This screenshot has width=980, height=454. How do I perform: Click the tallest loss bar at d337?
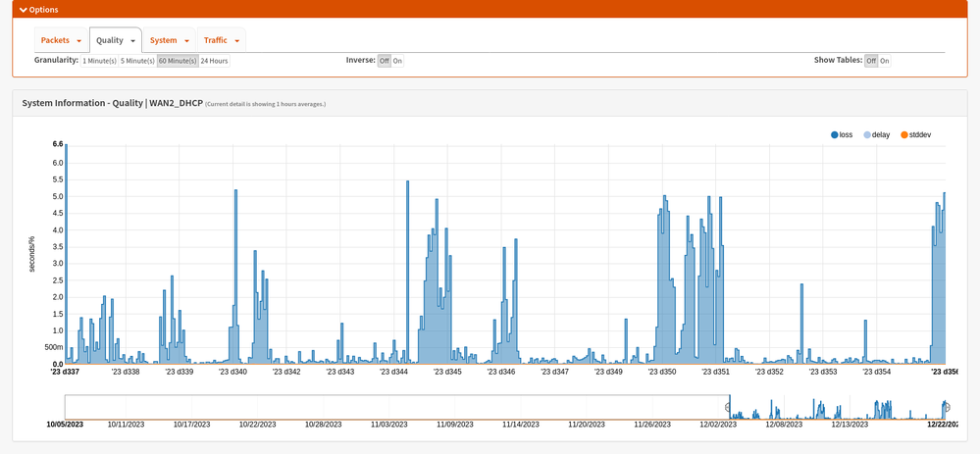coord(66,255)
